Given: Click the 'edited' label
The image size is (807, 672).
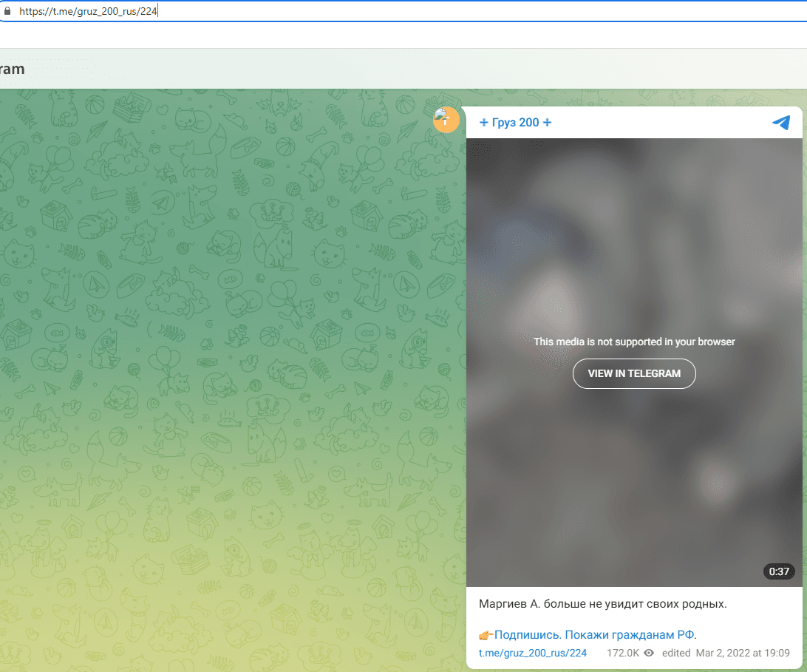Looking at the screenshot, I should pyautogui.click(x=676, y=653).
